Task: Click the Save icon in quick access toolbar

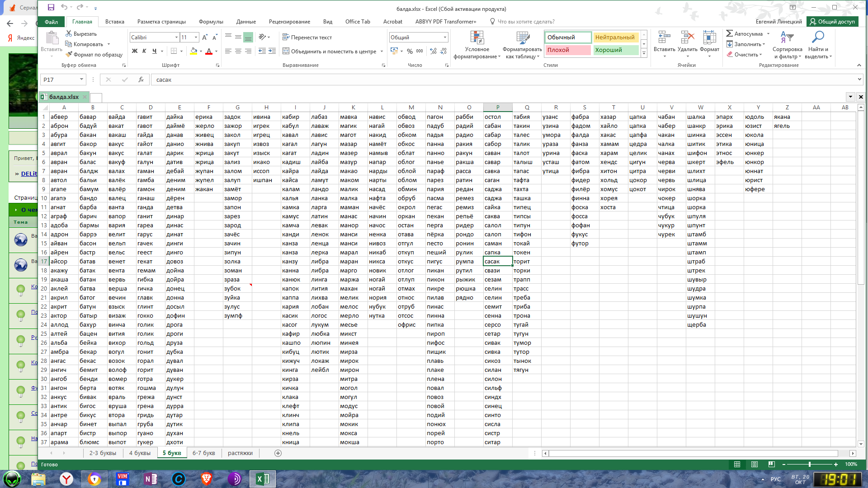Action: (51, 8)
